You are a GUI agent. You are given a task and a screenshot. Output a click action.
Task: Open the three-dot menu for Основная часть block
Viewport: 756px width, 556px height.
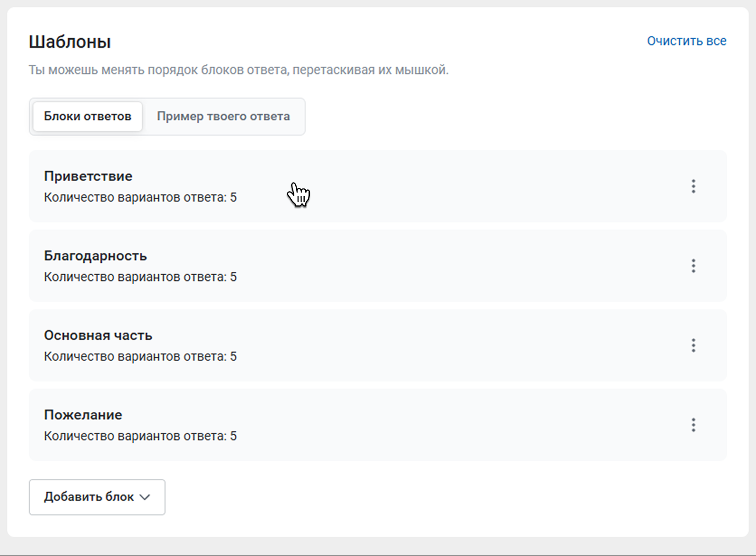[x=693, y=345]
